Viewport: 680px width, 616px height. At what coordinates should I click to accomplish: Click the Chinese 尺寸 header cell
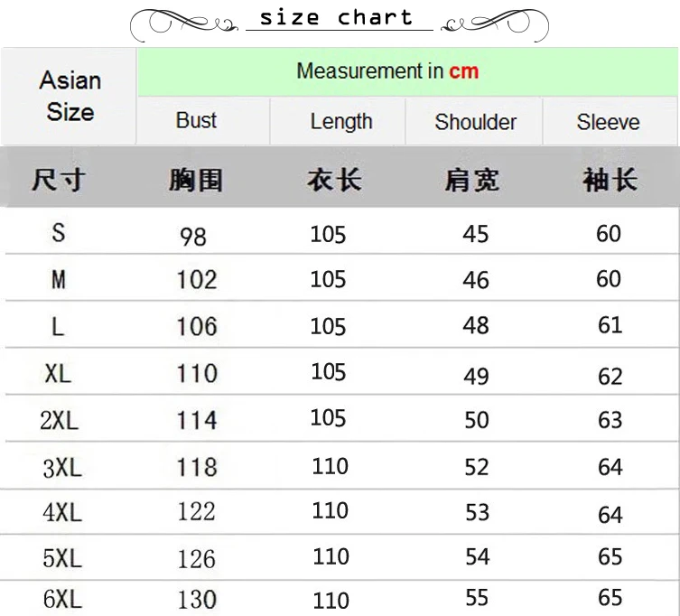click(58, 180)
